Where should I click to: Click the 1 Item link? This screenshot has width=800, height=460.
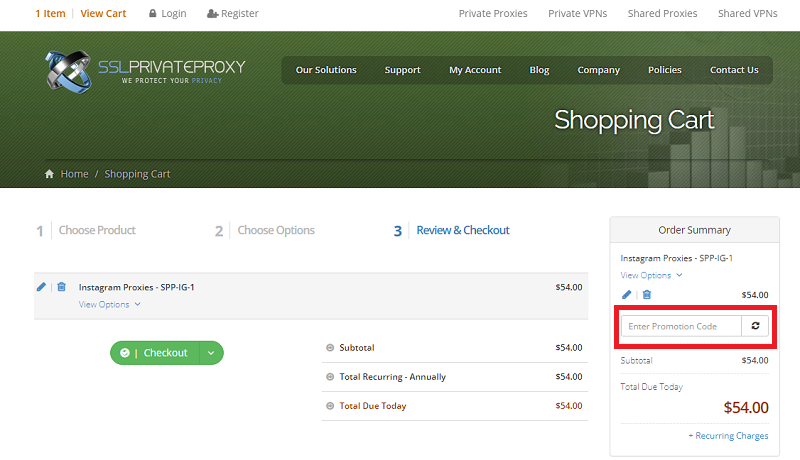tap(51, 13)
